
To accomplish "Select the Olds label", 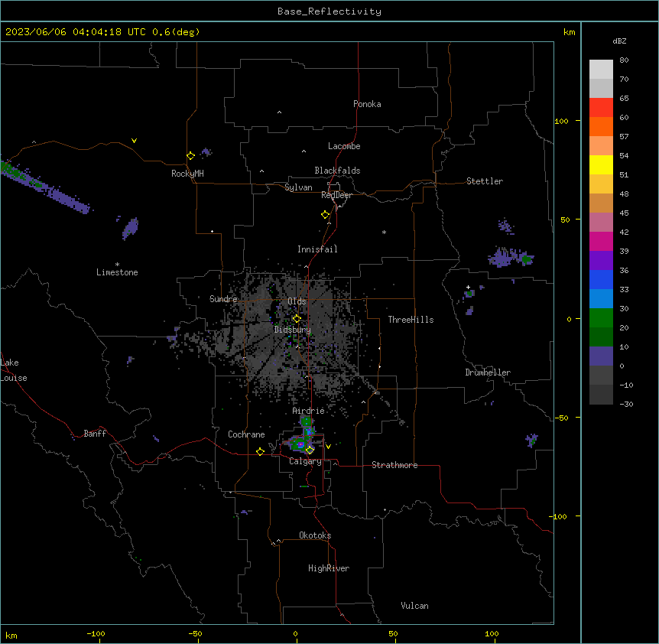I will (297, 301).
